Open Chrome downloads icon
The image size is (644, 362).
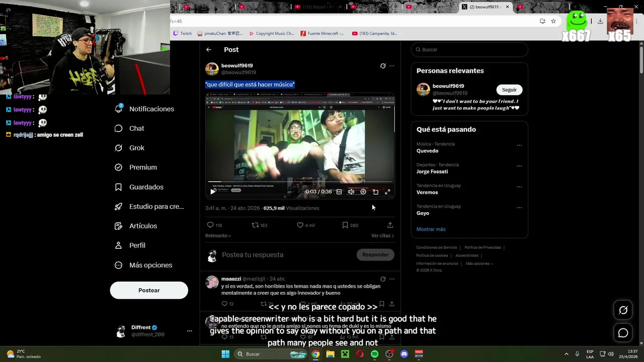[x=600, y=21]
